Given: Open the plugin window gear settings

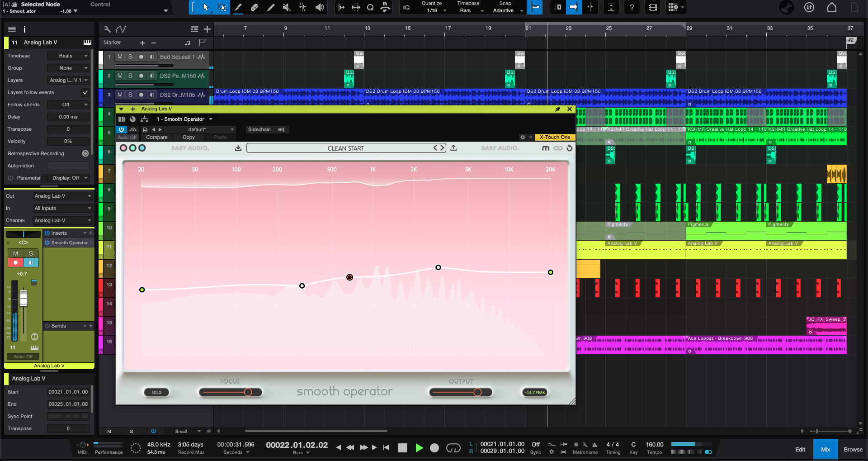Looking at the screenshot, I should (523, 137).
